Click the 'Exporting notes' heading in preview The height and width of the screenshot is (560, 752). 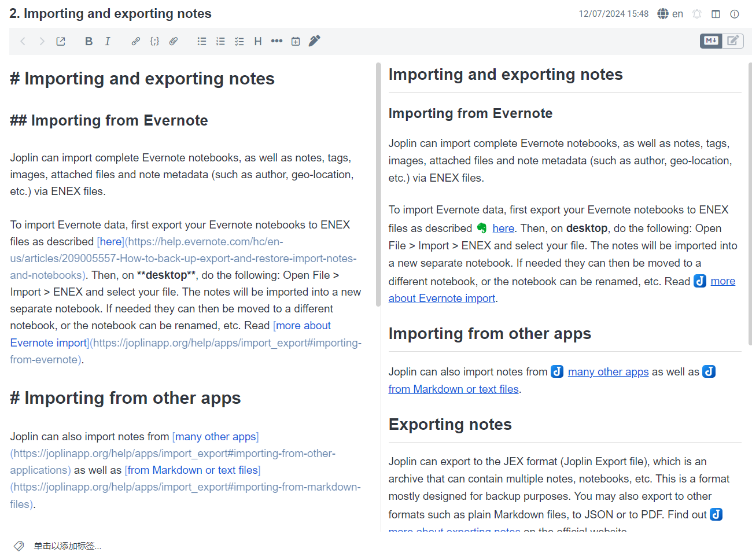[x=450, y=424]
